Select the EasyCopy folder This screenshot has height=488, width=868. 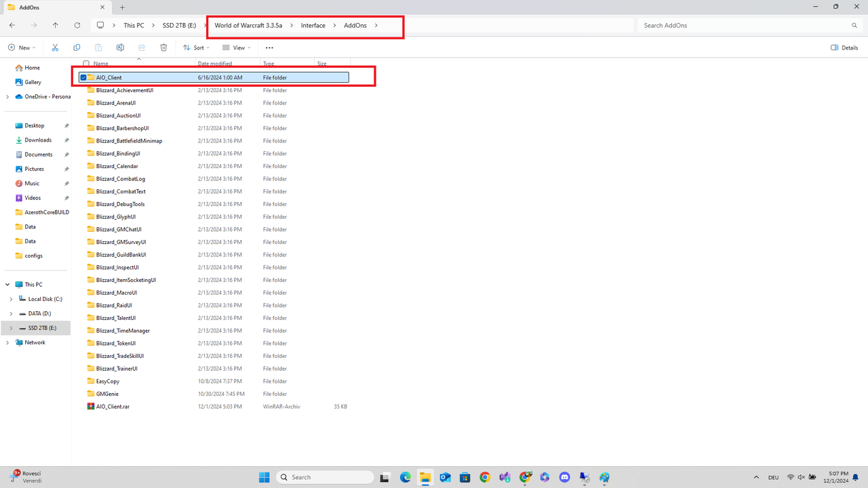pyautogui.click(x=103, y=381)
